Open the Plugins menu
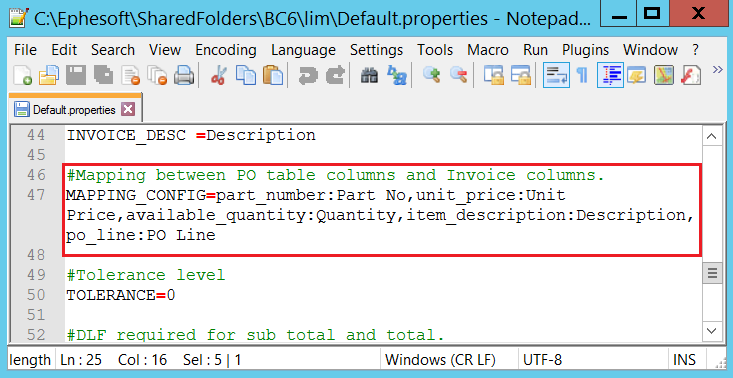Image resolution: width=733 pixels, height=378 pixels. coord(585,50)
